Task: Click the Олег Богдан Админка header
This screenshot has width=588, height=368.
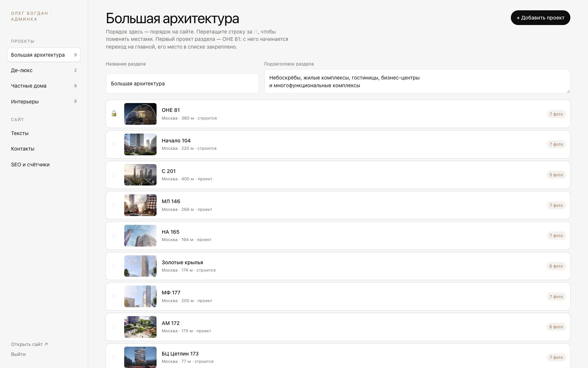Action: 32,16
